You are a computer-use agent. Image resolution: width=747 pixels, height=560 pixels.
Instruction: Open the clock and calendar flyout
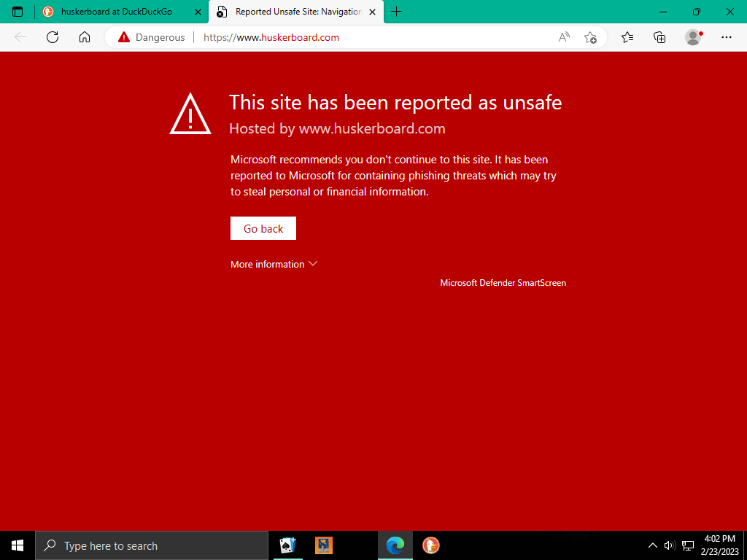coord(719,545)
